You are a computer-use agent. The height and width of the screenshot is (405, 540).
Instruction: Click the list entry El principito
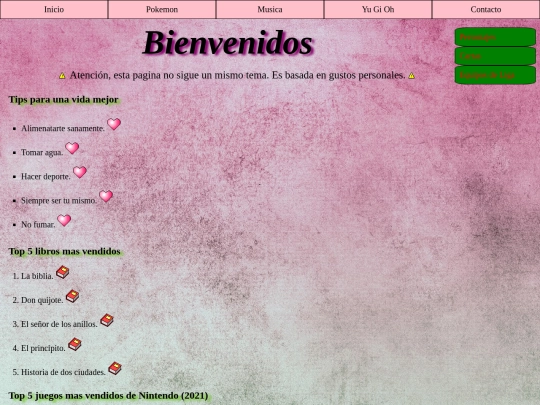tap(43, 349)
